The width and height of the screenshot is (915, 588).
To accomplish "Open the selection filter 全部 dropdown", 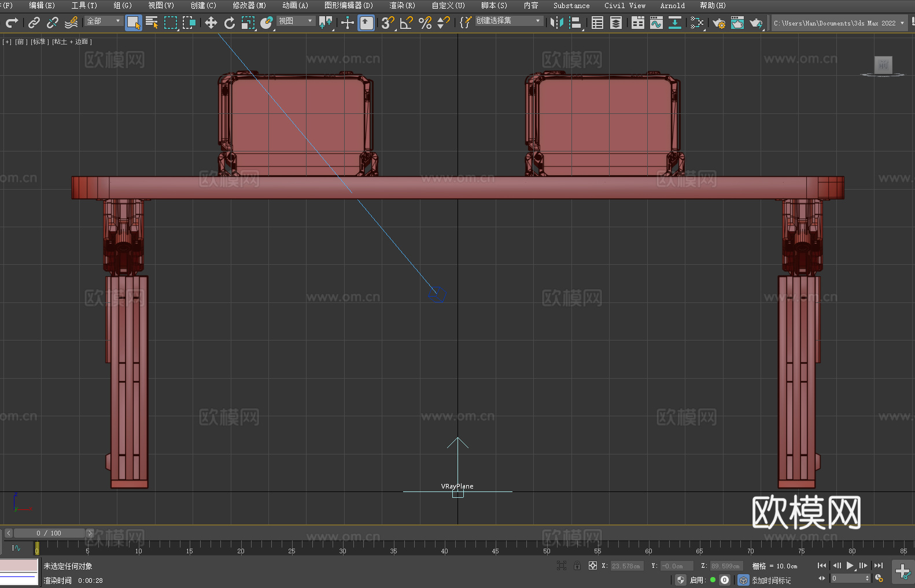I will [104, 21].
